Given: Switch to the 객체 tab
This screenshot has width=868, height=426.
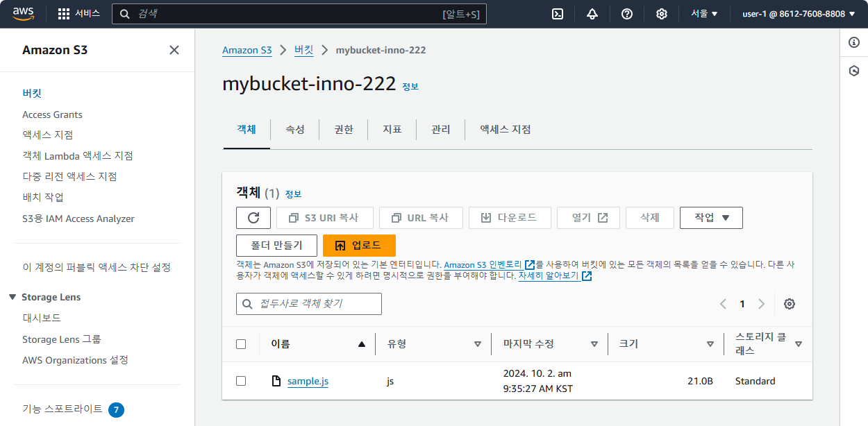Looking at the screenshot, I should click(x=247, y=130).
